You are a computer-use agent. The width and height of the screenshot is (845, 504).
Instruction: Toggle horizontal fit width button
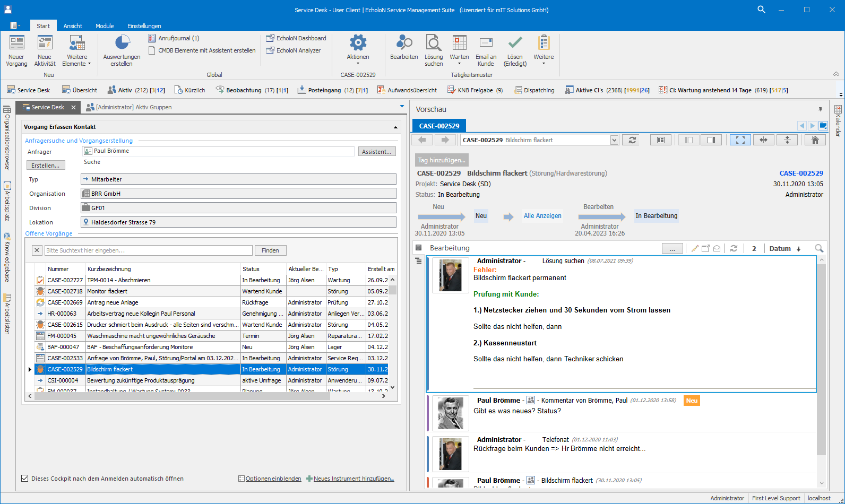pos(764,140)
